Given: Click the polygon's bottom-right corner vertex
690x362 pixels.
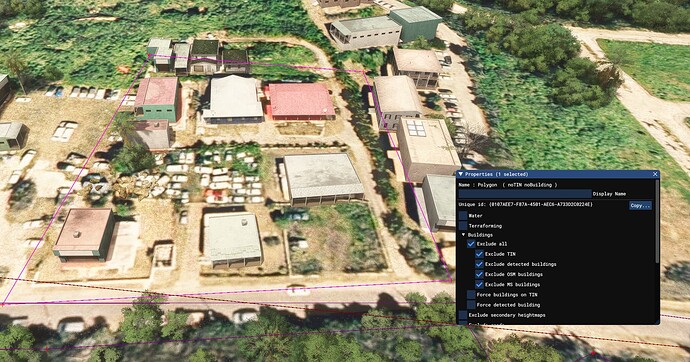Looking at the screenshot, I should coord(451,280).
